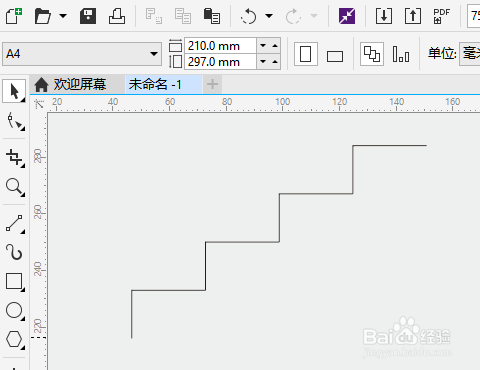Select the Zoom magnifier tool
Image resolution: width=480 pixels, height=370 pixels.
(x=15, y=187)
